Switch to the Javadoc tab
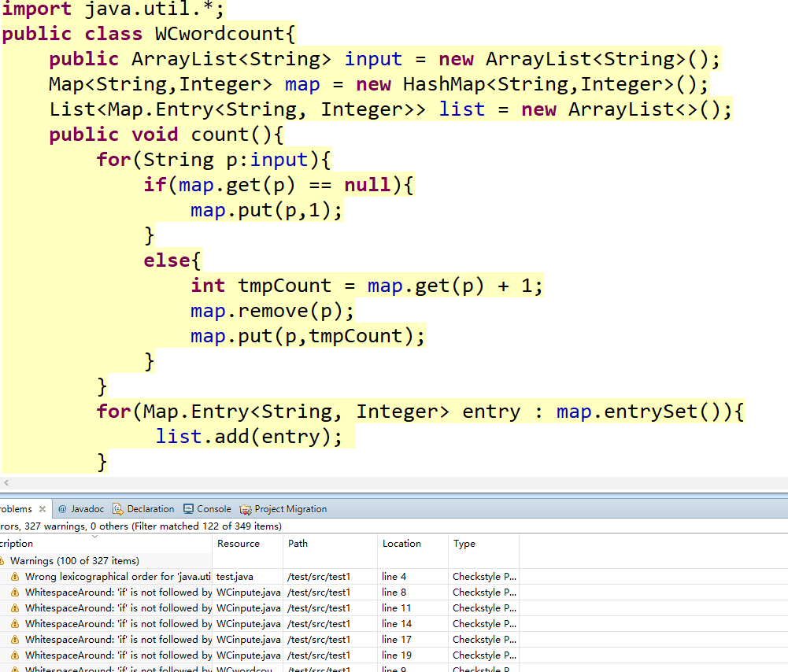This screenshot has width=788, height=672. point(81,509)
